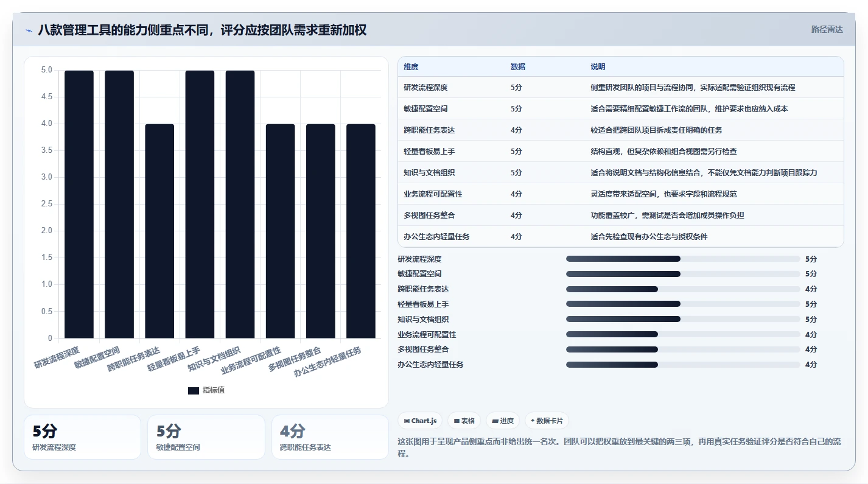Click the 多视图任务整合 progress bar
This screenshot has width=868, height=484.
(683, 349)
